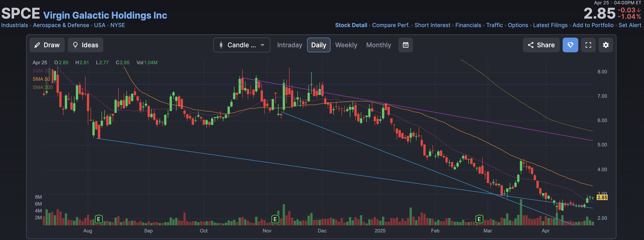The width and height of the screenshot is (644, 240).
Task: Click the L 2.77 low value
Action: click(102, 63)
